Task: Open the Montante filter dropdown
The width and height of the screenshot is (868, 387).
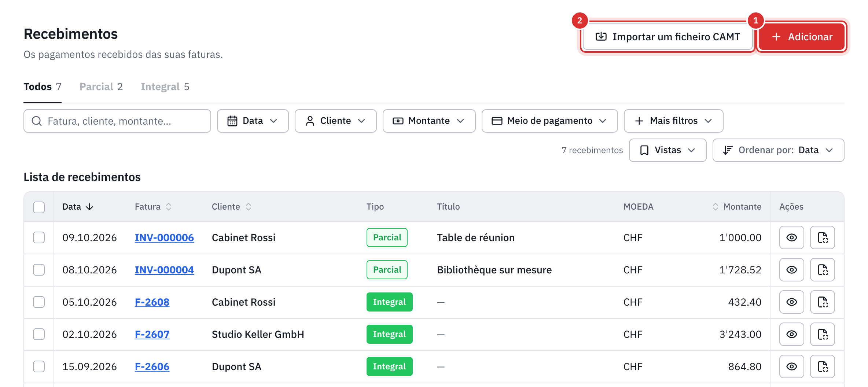Action: [x=429, y=121]
